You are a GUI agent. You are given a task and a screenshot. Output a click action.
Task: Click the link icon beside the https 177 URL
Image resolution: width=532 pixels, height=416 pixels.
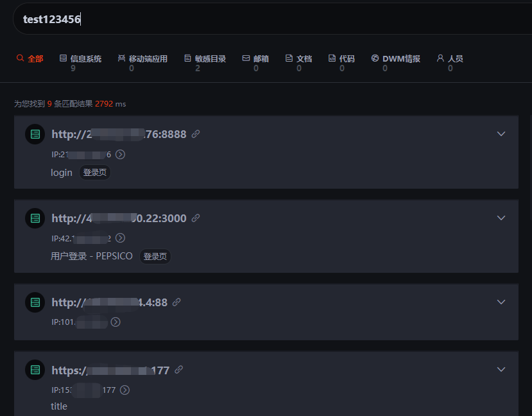pyautogui.click(x=179, y=370)
